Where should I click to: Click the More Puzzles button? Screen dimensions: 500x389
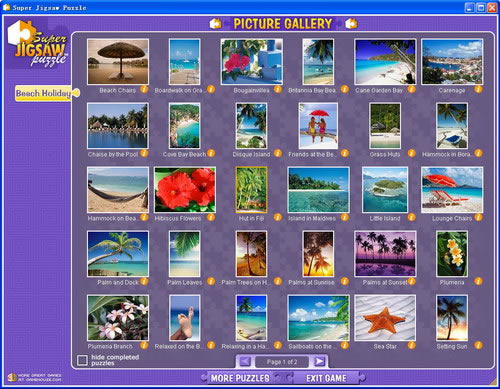coord(240,378)
